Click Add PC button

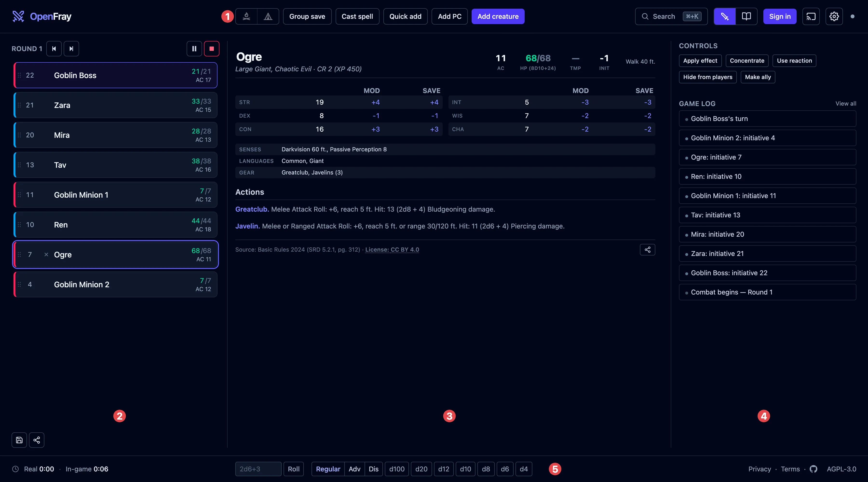(x=449, y=16)
